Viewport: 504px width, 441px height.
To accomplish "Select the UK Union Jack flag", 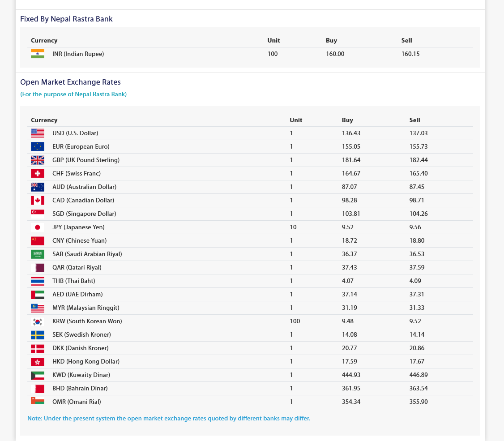I will point(38,160).
